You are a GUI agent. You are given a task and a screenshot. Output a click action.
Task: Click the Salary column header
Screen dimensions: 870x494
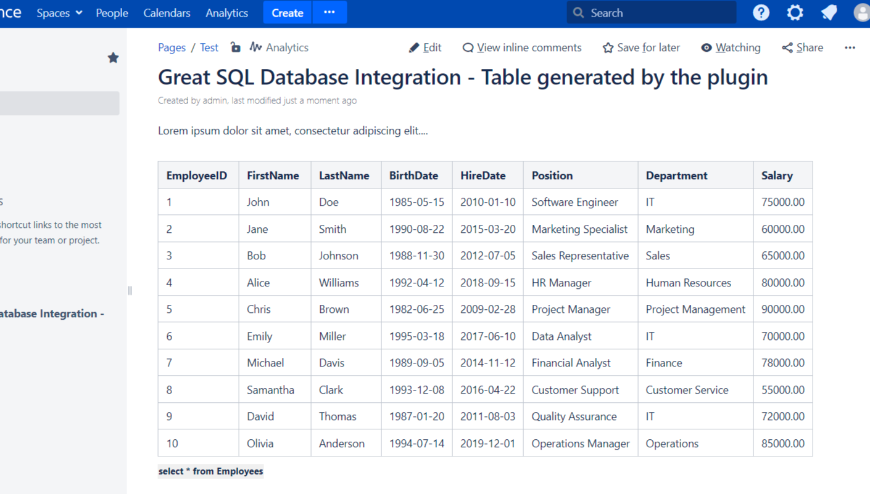coord(777,175)
